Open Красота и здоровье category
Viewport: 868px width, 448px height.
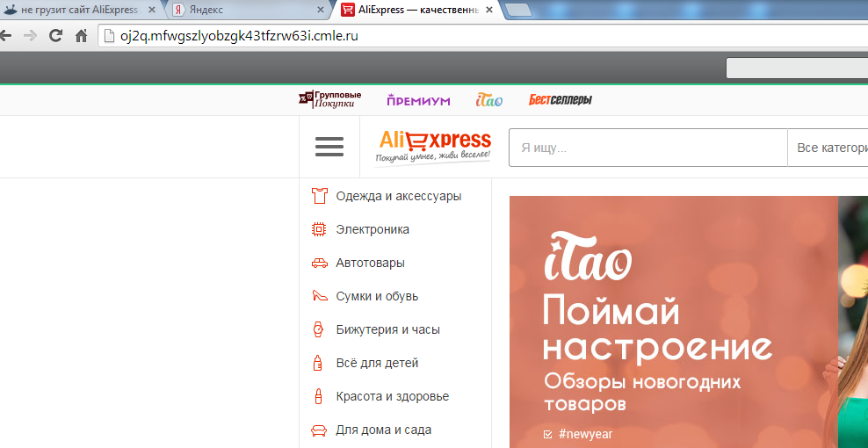click(393, 396)
